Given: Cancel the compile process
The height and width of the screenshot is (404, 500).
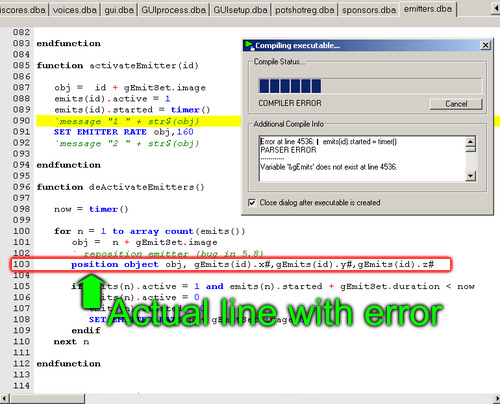Looking at the screenshot, I should tap(456, 104).
